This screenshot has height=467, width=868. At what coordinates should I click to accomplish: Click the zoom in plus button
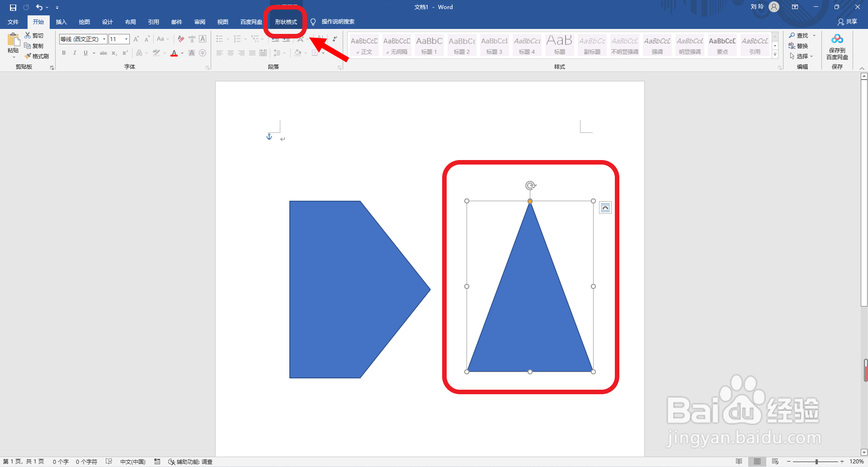click(842, 462)
